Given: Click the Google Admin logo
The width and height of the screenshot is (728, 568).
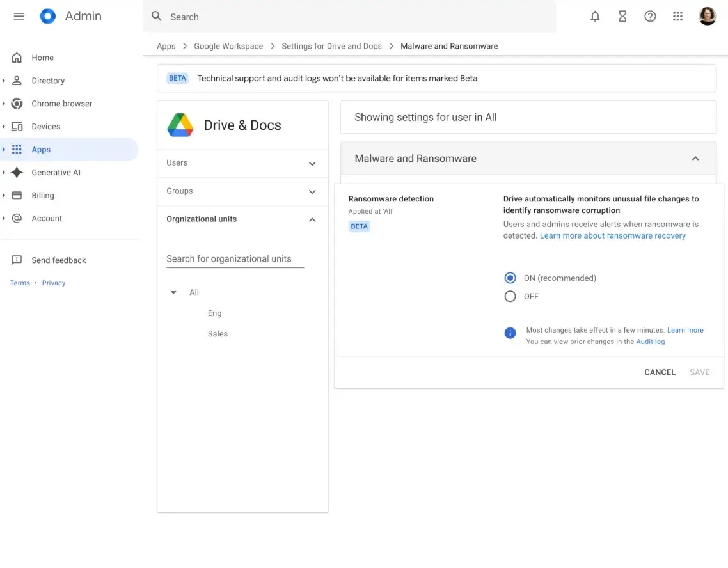Looking at the screenshot, I should (47, 16).
